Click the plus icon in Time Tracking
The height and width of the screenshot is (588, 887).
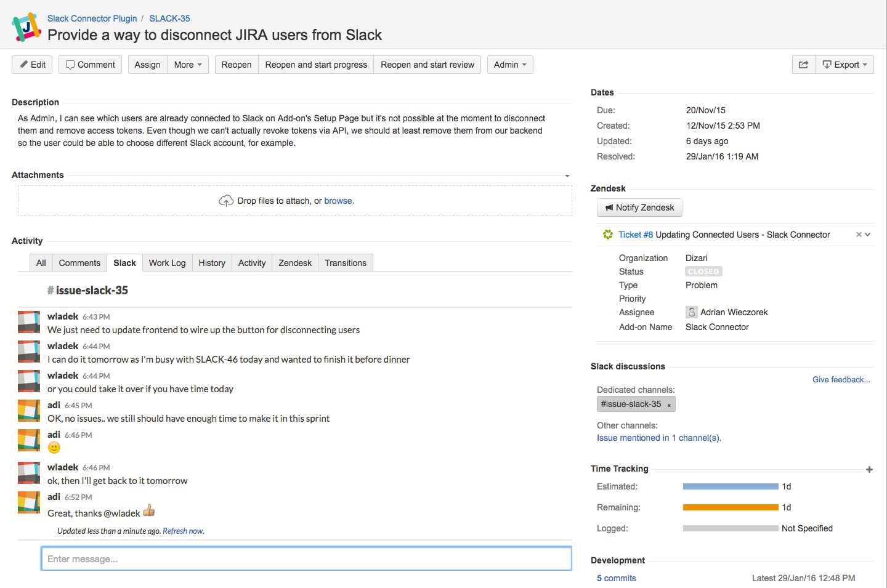point(869,469)
